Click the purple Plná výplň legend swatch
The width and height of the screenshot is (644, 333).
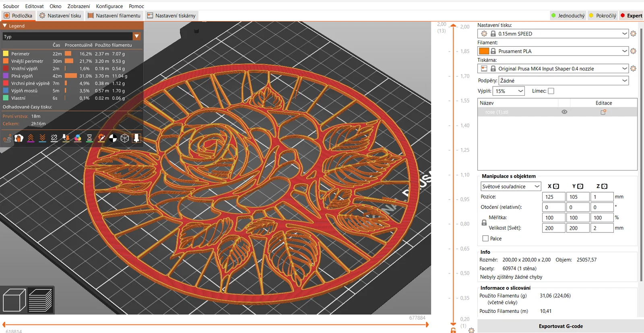6,76
